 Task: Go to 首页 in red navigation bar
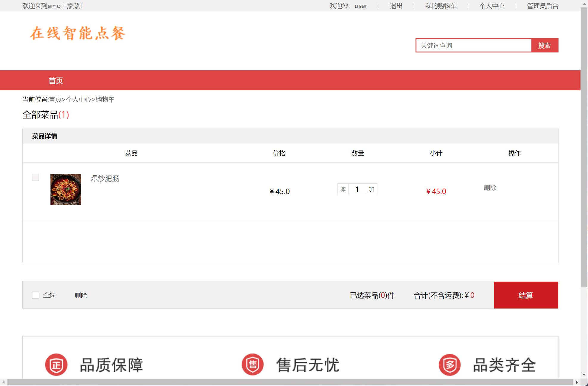pyautogui.click(x=56, y=80)
